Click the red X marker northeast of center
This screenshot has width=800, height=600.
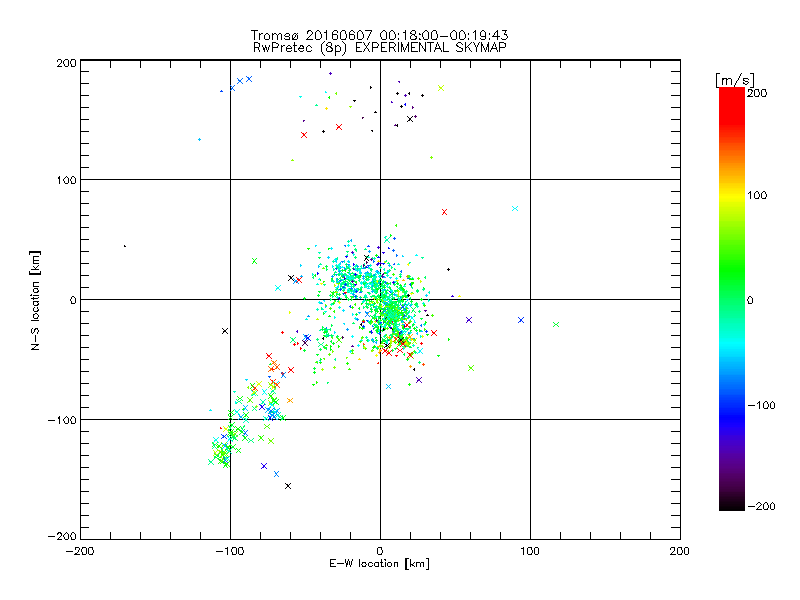(x=444, y=212)
